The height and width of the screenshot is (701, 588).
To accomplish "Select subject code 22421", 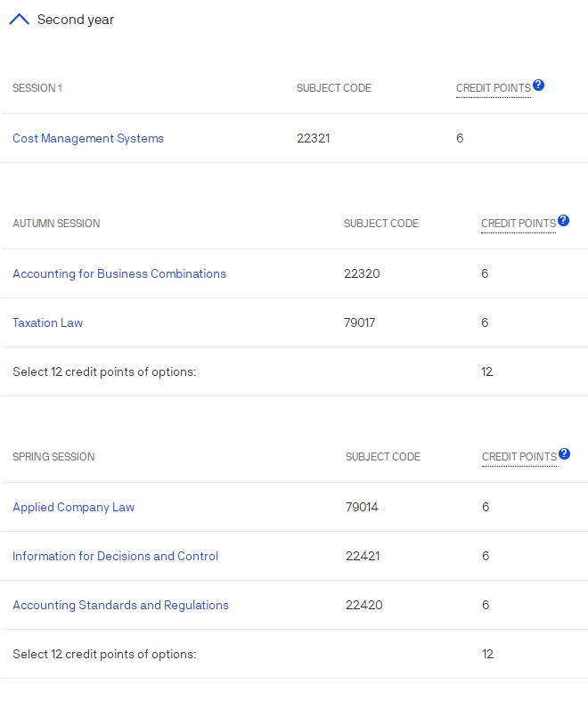I will 363,556.
